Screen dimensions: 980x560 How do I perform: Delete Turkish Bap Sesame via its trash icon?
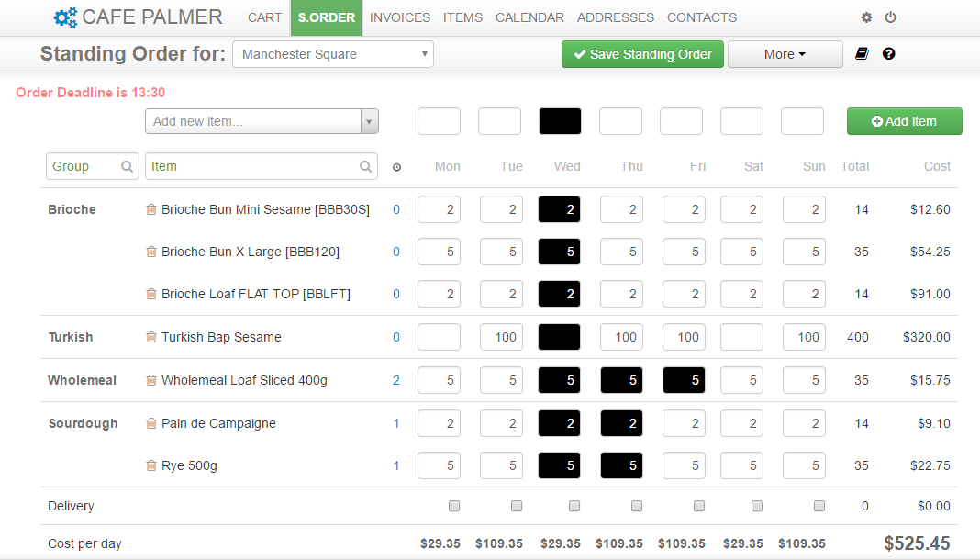pyautogui.click(x=151, y=337)
